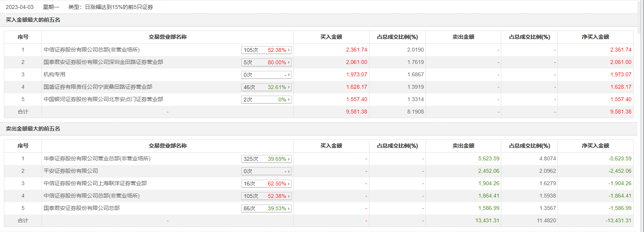Click the 净买入金额 header in the sell table
The height and width of the screenshot is (232, 644).
point(595,146)
